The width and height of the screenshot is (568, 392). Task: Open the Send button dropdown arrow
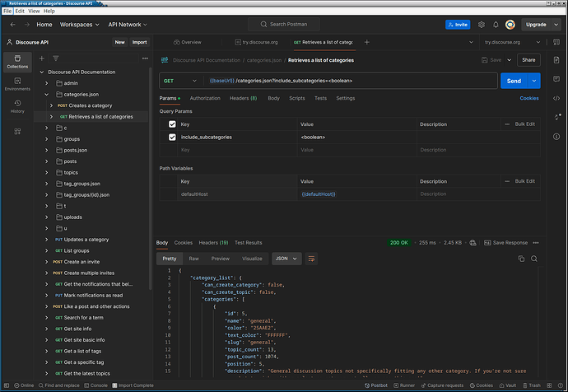(x=534, y=81)
